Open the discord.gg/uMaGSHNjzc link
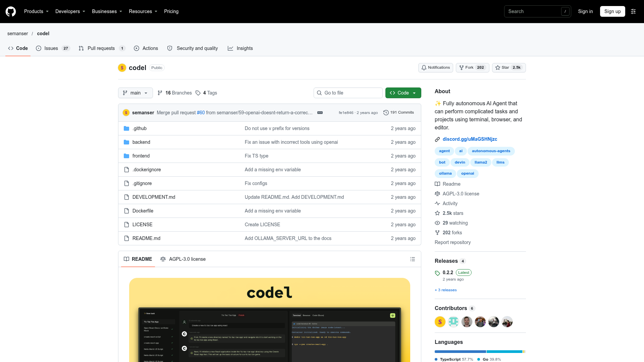Viewport: 644px width, 362px height. coord(470,139)
